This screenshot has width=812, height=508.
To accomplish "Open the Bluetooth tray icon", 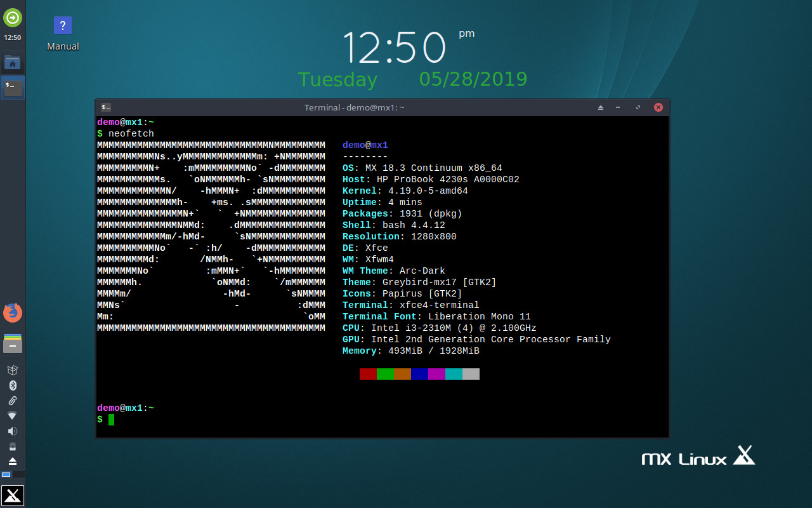I will tap(12, 385).
